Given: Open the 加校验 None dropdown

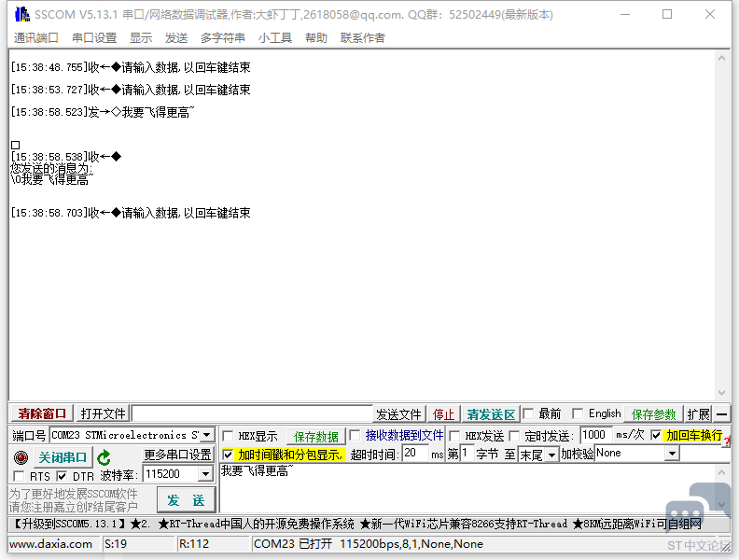Looking at the screenshot, I should [x=672, y=454].
